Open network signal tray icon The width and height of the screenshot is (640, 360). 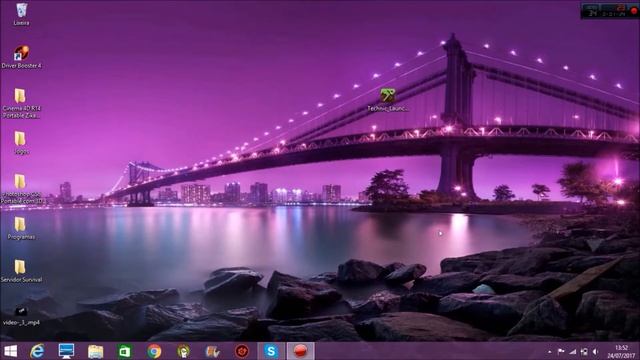point(573,351)
